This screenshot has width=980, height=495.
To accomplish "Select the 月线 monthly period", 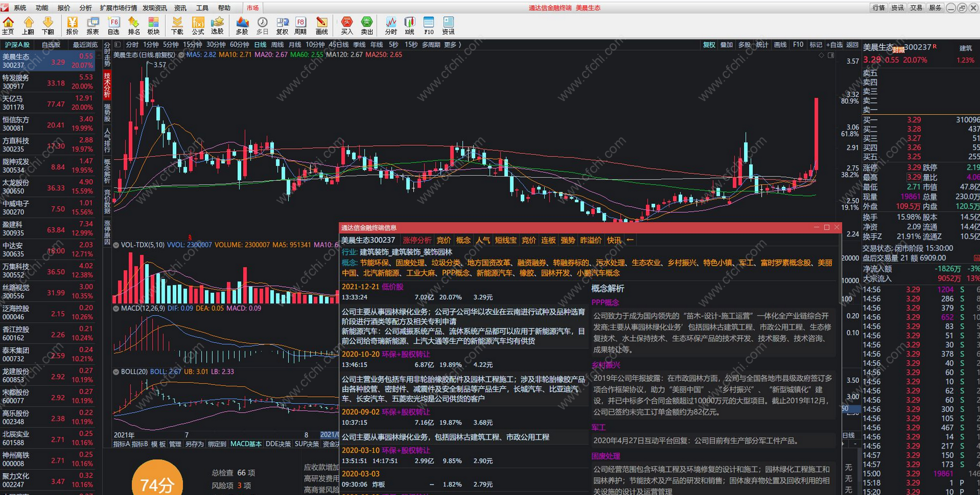I will click(295, 44).
